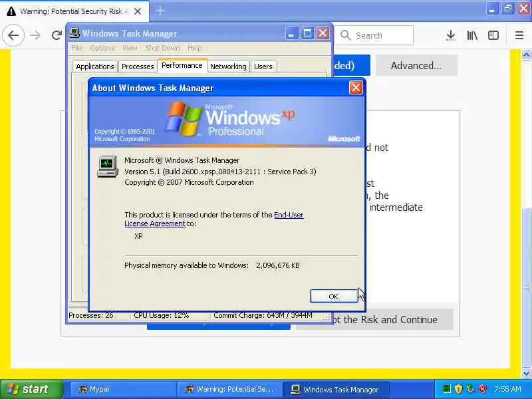
Task: Open the End-User link in About dialog
Action: (x=289, y=215)
